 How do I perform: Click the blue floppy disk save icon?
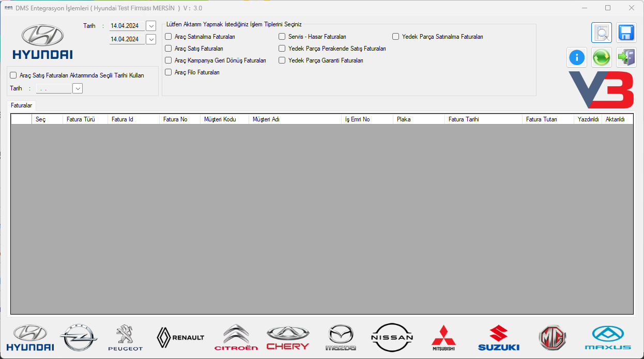click(627, 33)
